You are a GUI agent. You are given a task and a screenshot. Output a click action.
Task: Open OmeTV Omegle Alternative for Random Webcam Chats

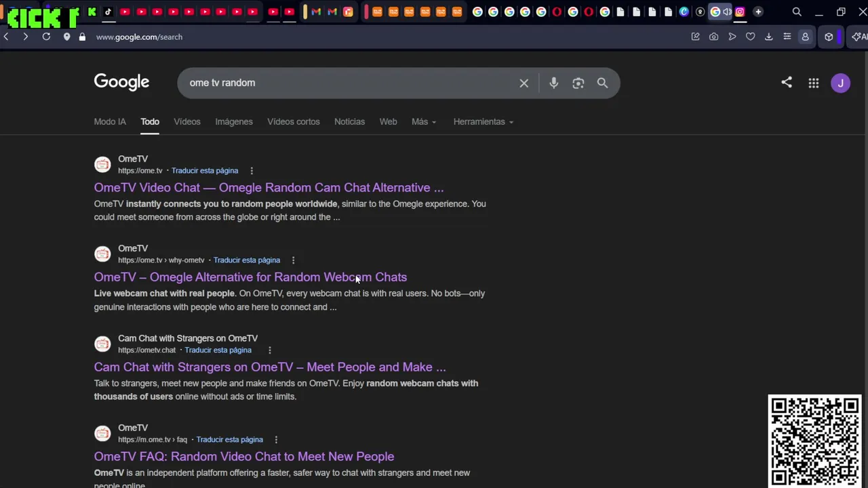click(250, 277)
